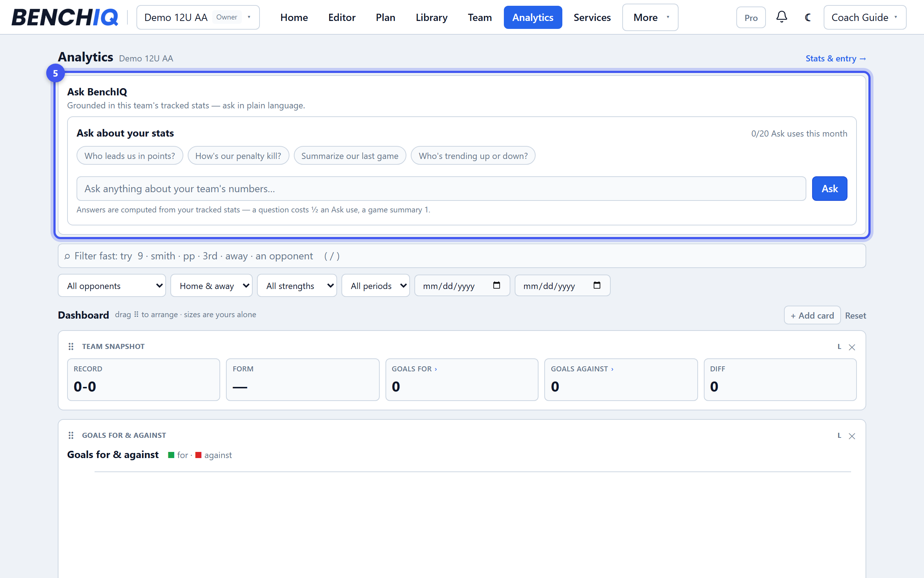The width and height of the screenshot is (924, 578).
Task: Click the Pro plan badge
Action: 751,18
